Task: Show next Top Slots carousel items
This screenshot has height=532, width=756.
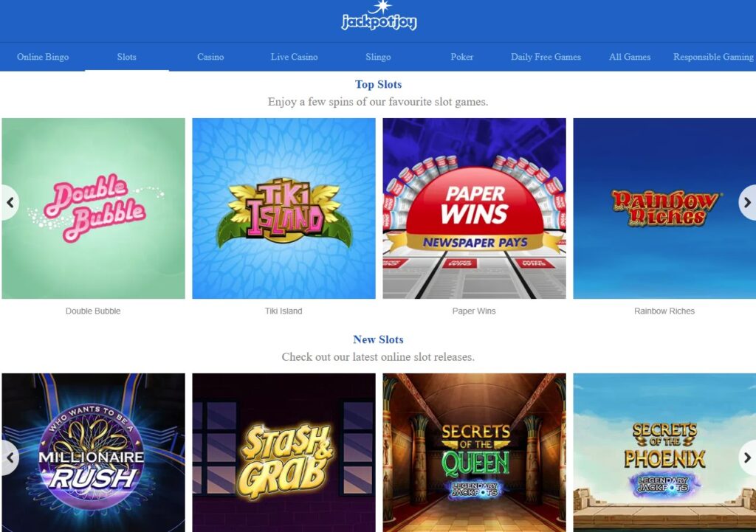Action: coord(747,202)
